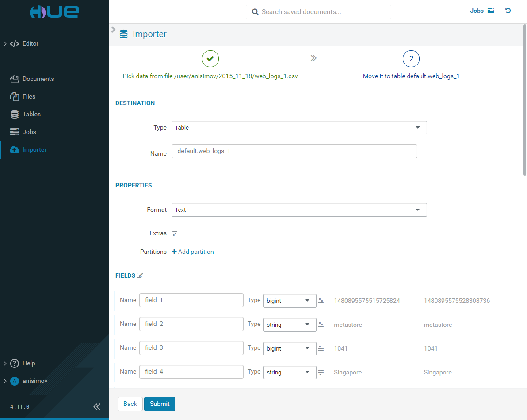
Task: Click the FIELDS section heading
Action: point(126,275)
